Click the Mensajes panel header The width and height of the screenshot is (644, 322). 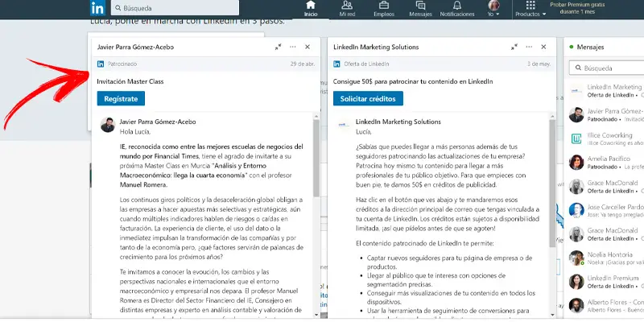point(604,47)
